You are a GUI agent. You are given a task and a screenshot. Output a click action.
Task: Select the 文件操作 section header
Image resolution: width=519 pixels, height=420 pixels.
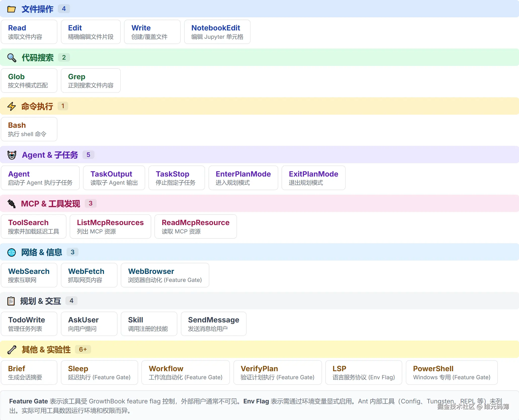[37, 9]
